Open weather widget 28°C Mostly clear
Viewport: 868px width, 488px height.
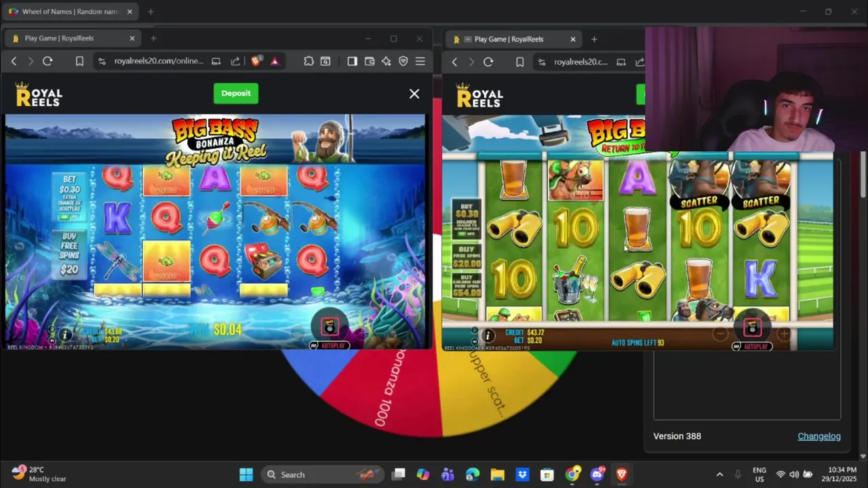click(x=39, y=474)
